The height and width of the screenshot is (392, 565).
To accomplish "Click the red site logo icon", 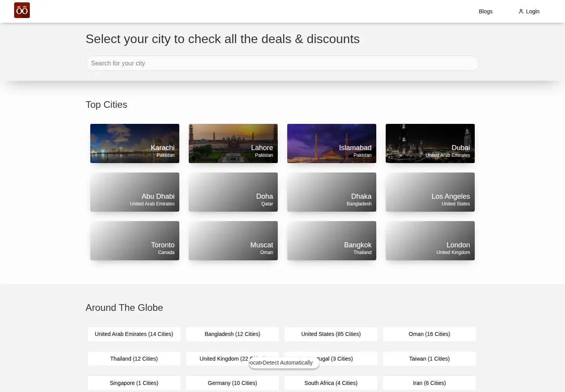I will coord(22,10).
